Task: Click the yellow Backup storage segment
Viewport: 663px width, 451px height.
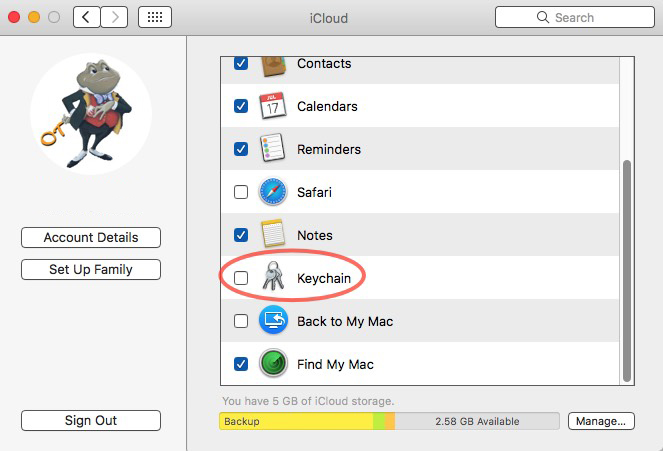Action: coord(296,421)
